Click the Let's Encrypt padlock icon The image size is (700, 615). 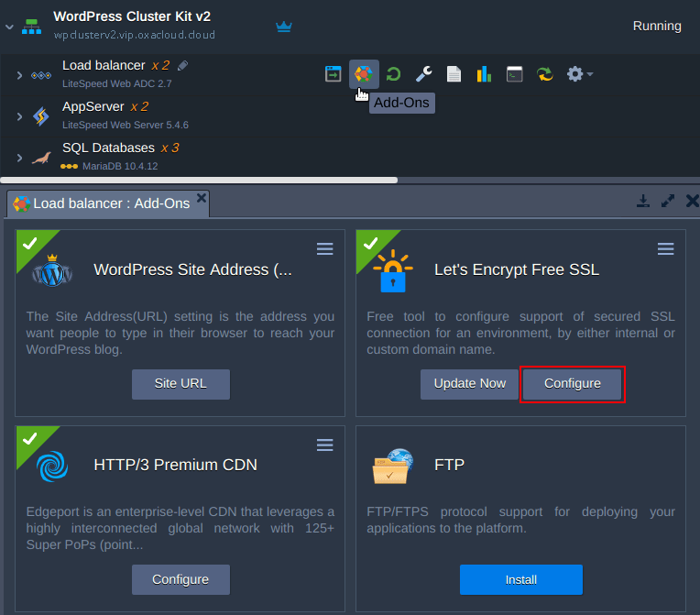click(393, 271)
